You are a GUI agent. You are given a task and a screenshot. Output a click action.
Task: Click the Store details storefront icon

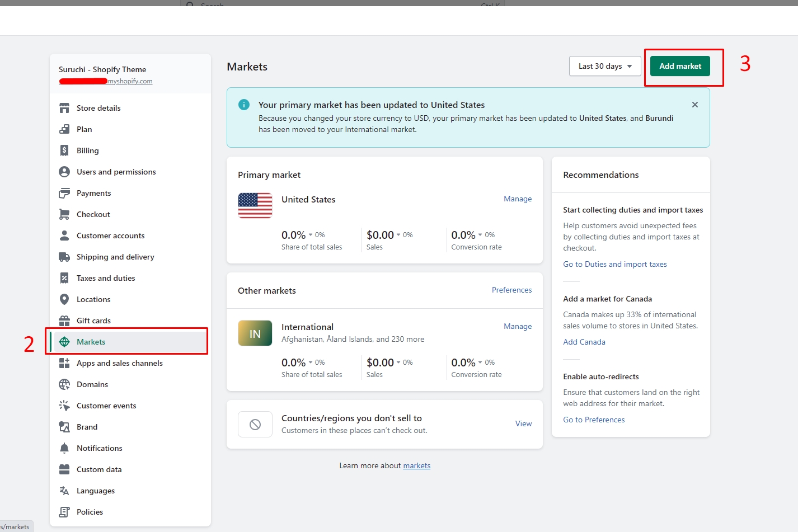64,108
